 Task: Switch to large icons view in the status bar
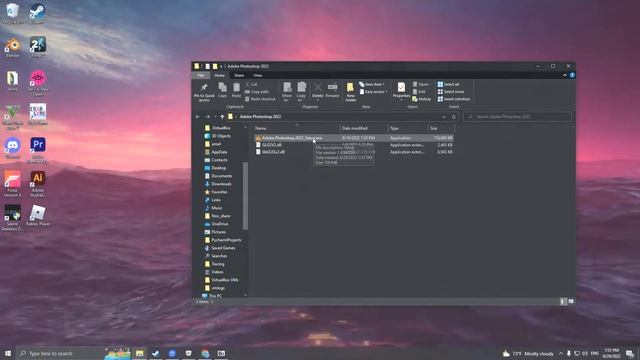point(571,301)
